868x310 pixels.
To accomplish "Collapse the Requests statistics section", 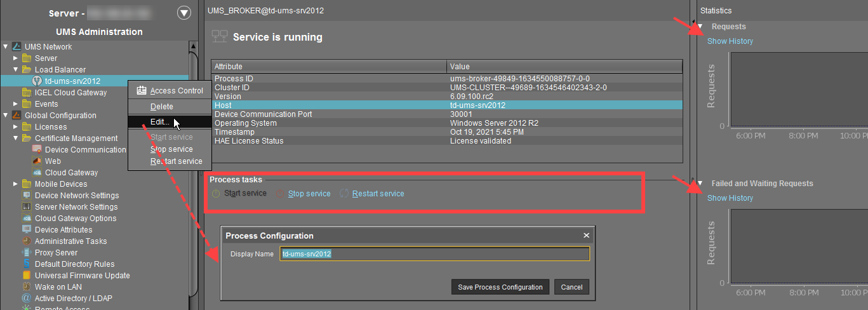I will [x=700, y=27].
